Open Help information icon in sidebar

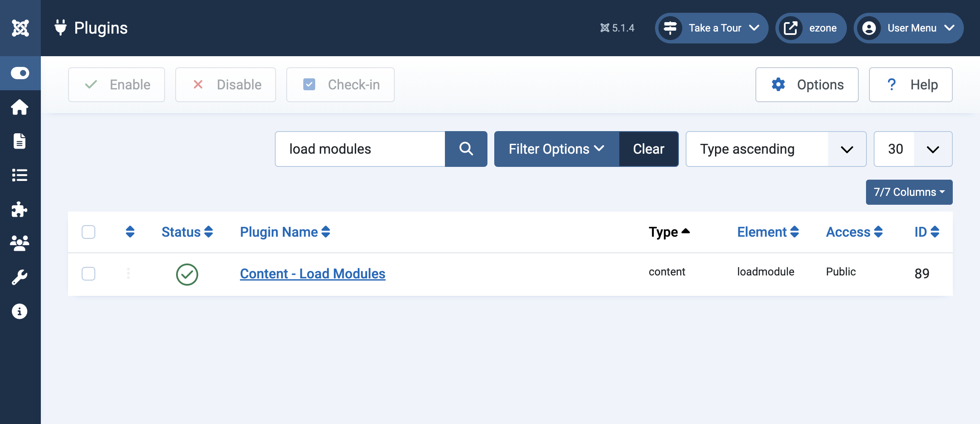click(20, 311)
